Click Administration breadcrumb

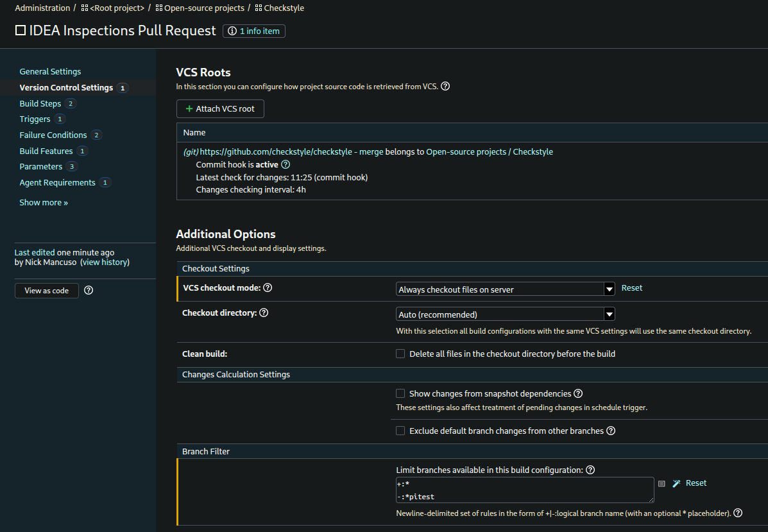(x=42, y=8)
